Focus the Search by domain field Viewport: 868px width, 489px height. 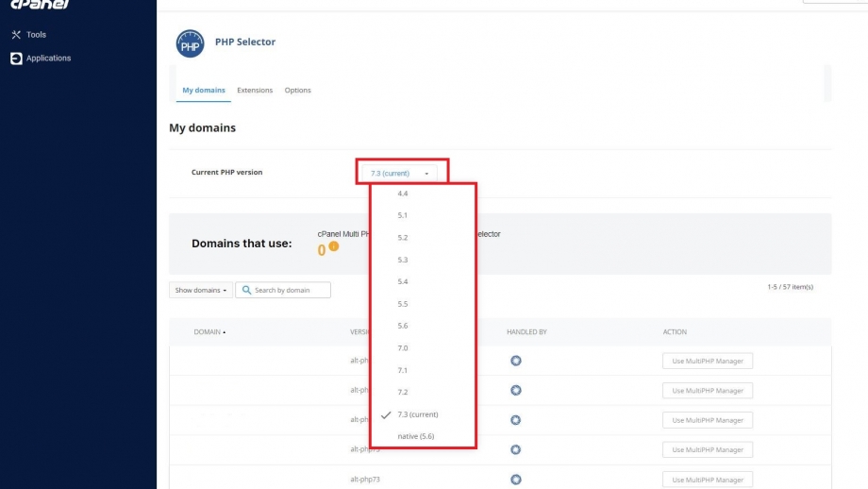coord(283,290)
